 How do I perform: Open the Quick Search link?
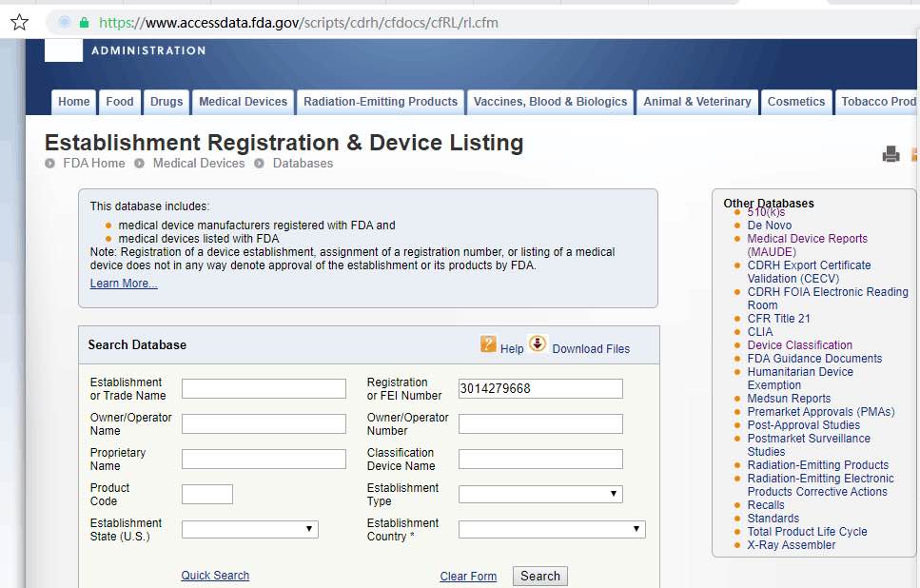click(215, 576)
